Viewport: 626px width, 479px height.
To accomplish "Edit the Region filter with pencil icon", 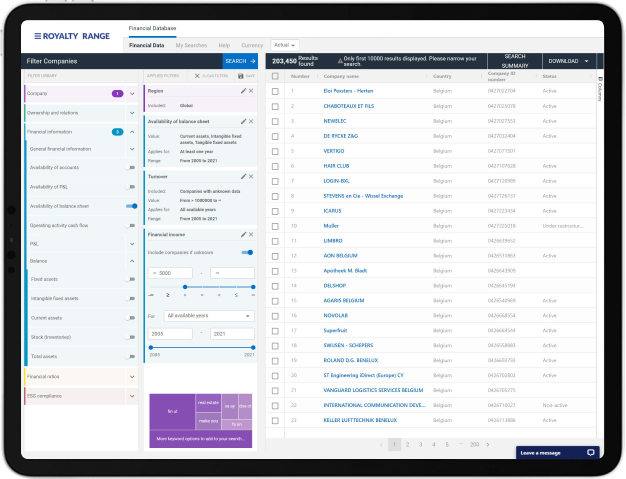I will point(243,91).
